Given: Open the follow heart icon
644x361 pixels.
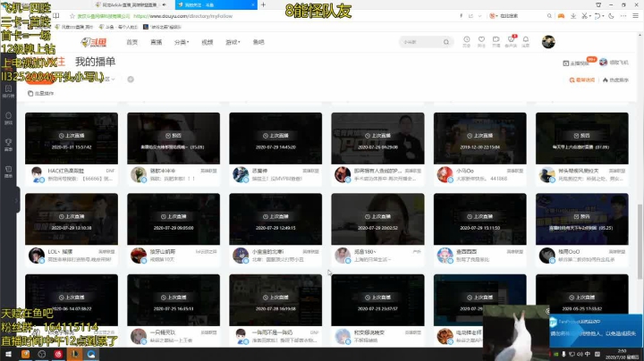Looking at the screenshot, I should click(x=481, y=41).
